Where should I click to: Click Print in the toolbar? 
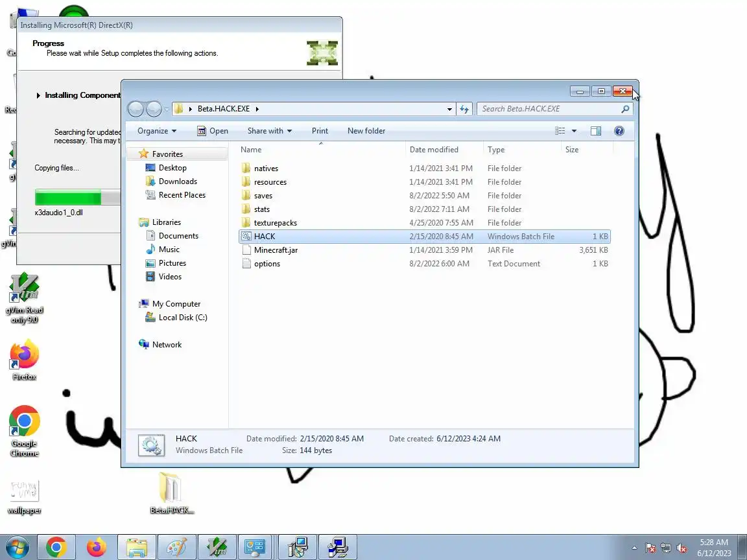(x=320, y=131)
